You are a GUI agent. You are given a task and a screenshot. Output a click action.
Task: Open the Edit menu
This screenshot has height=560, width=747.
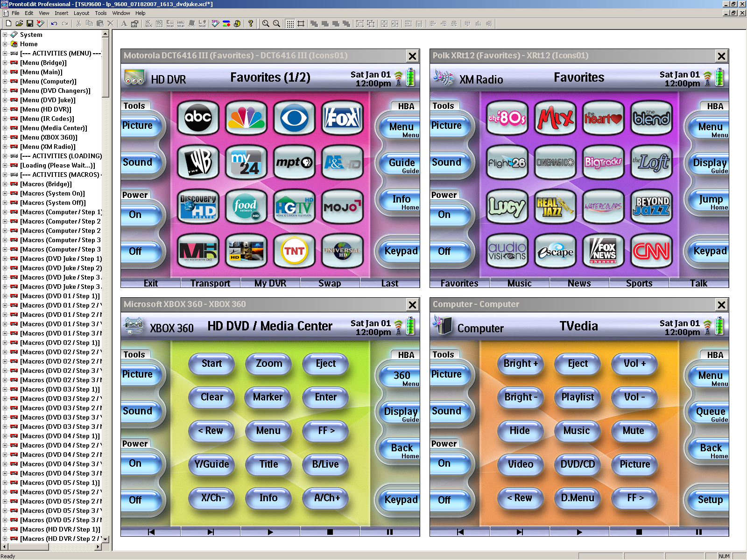[29, 13]
